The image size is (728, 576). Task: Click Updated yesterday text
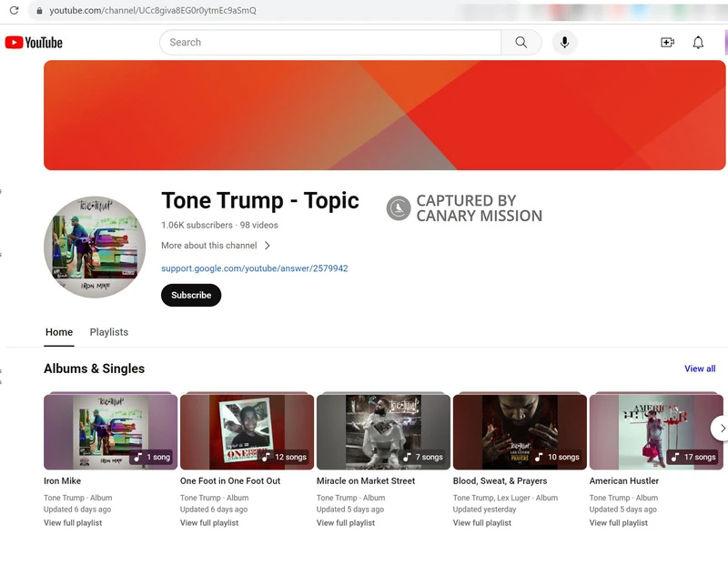click(x=485, y=510)
